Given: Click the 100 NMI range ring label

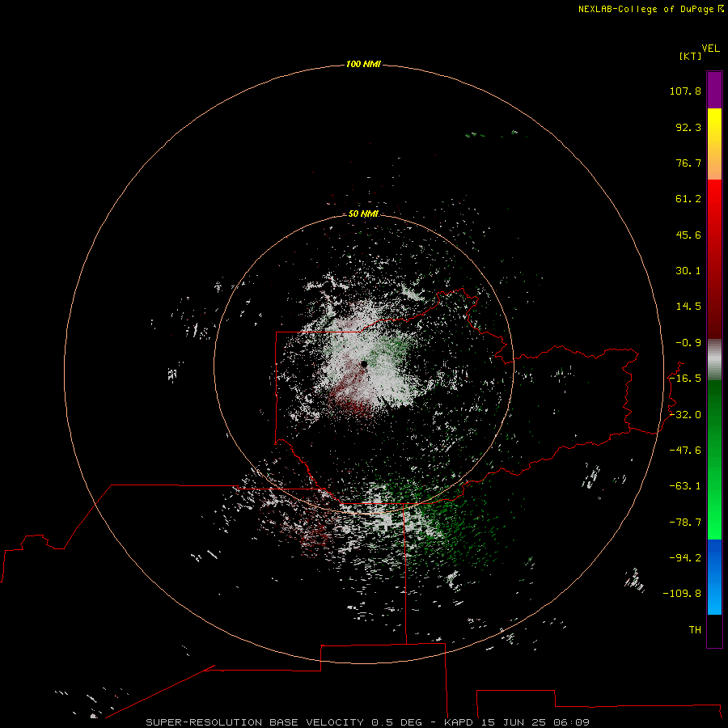Looking at the screenshot, I should pos(363,64).
